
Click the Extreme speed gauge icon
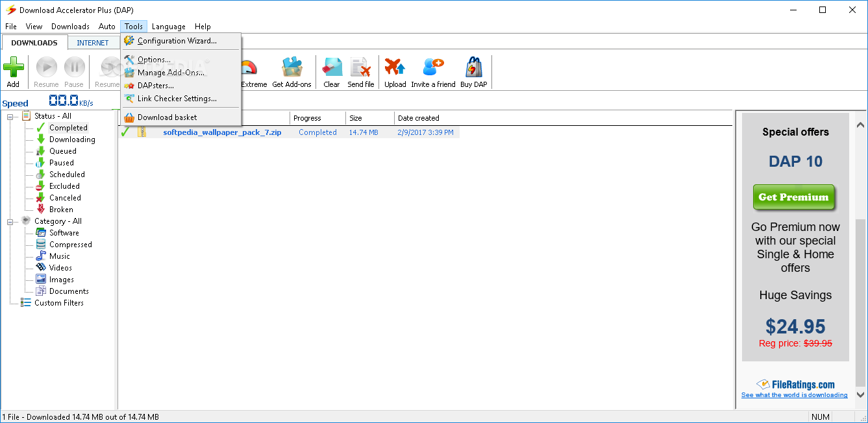point(250,67)
